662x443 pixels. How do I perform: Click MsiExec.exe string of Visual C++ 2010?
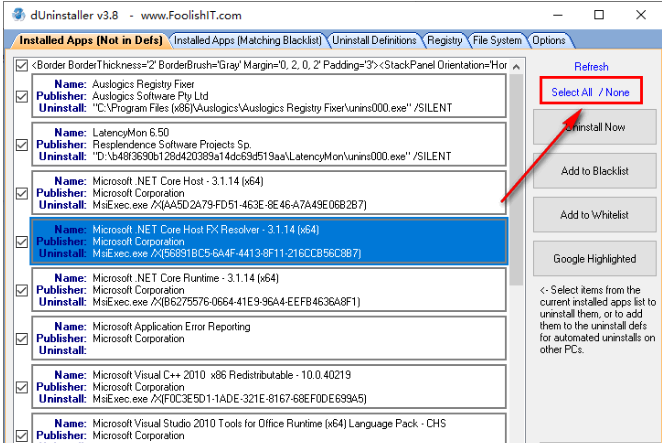point(229,399)
